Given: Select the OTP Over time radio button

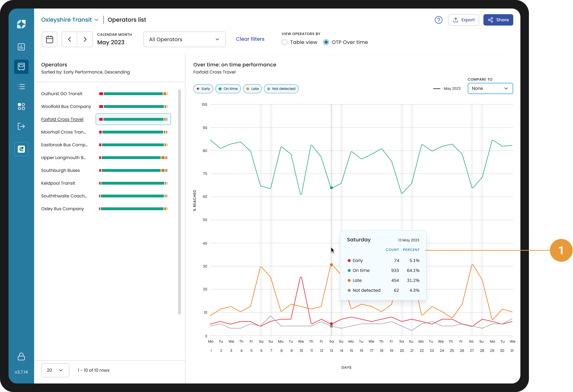Looking at the screenshot, I should [326, 42].
